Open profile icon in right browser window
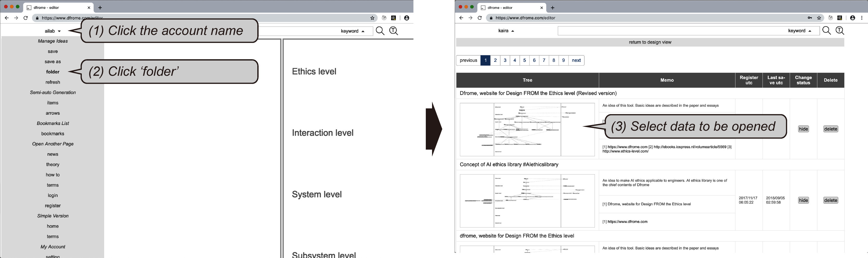This screenshot has width=868, height=258. click(x=852, y=18)
